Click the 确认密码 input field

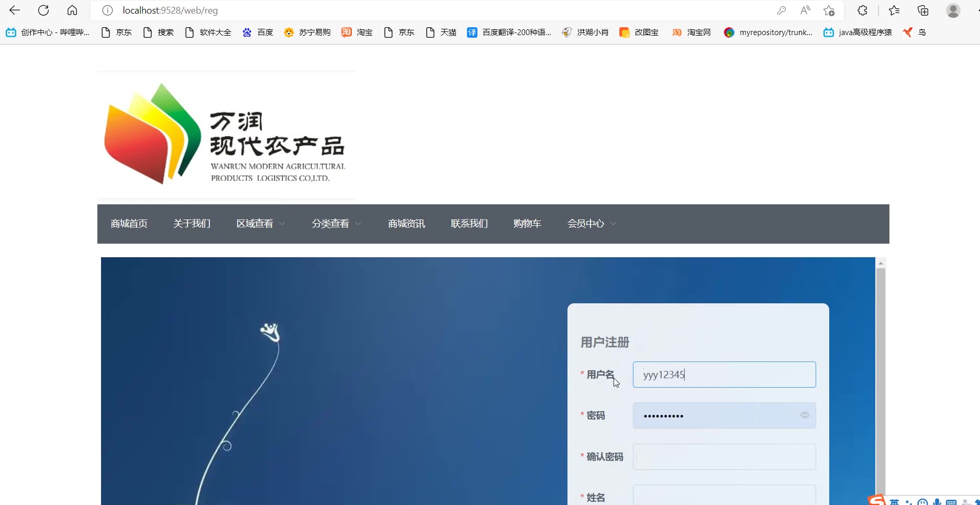coord(724,457)
